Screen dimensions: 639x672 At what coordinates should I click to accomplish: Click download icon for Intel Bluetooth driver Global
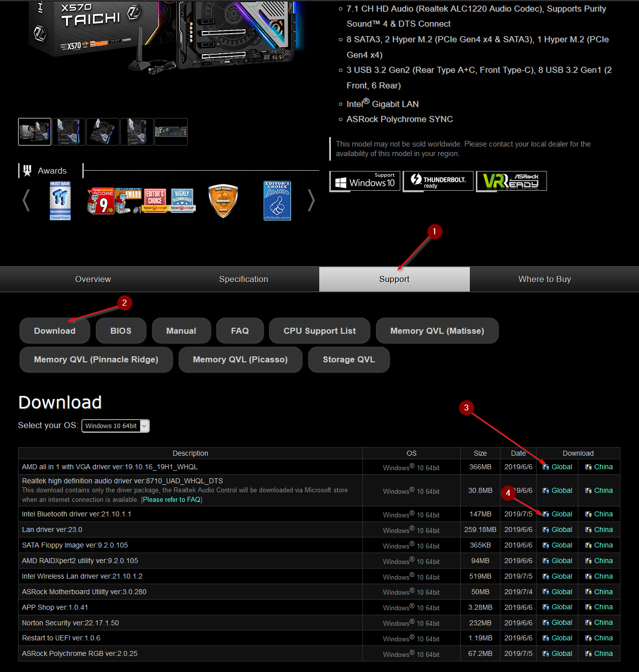point(546,514)
